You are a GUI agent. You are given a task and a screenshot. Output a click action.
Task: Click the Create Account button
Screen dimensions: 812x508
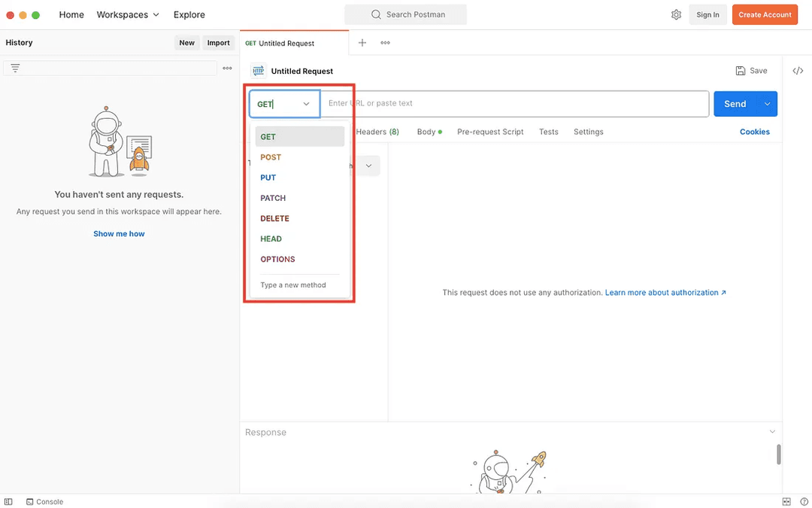(765, 14)
